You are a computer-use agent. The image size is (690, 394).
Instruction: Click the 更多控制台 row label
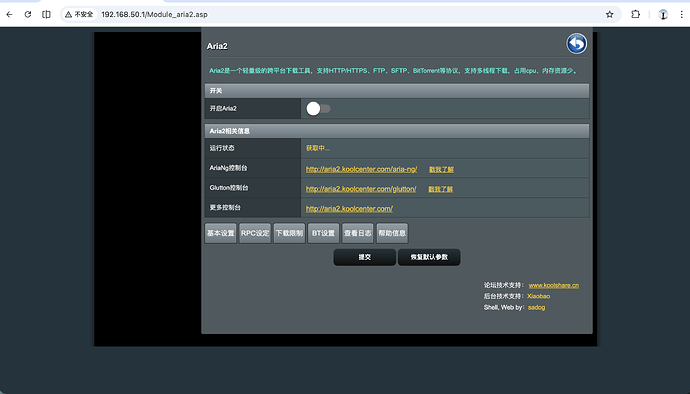coord(225,207)
